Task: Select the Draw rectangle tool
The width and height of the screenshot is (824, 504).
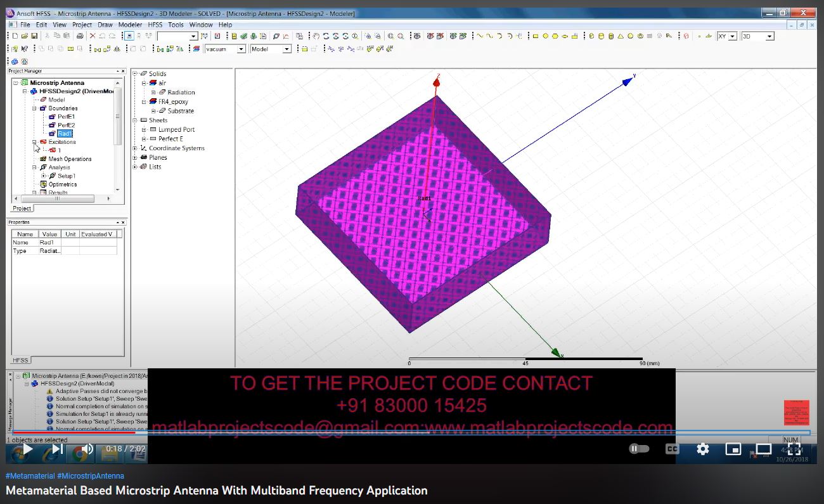Action: [x=536, y=36]
